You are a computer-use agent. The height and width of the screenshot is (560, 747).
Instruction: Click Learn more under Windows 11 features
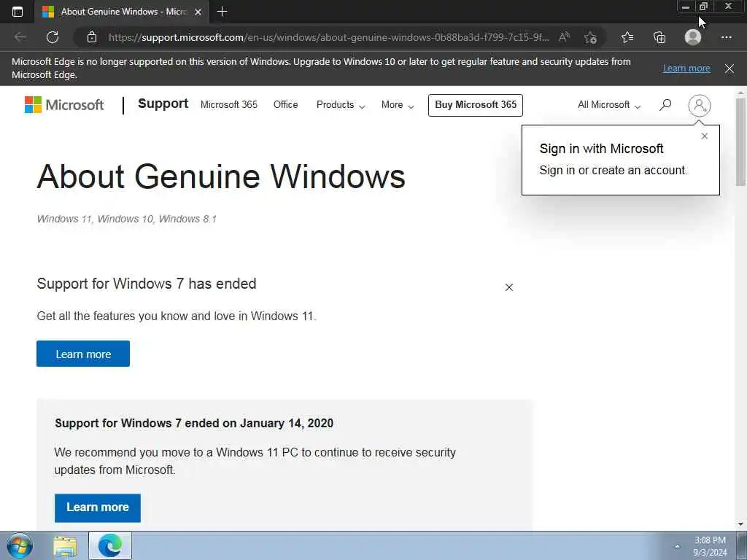click(83, 354)
